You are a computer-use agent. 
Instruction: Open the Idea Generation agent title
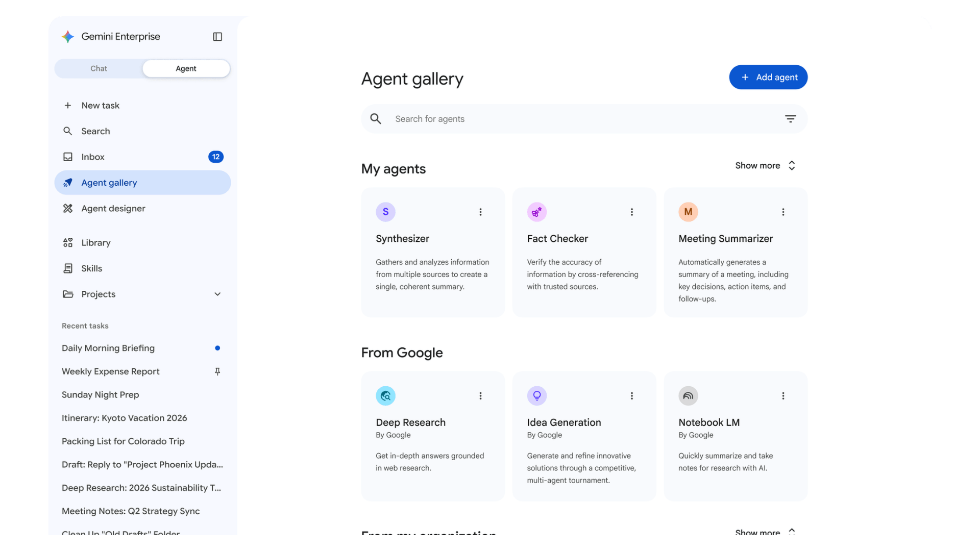point(564,422)
